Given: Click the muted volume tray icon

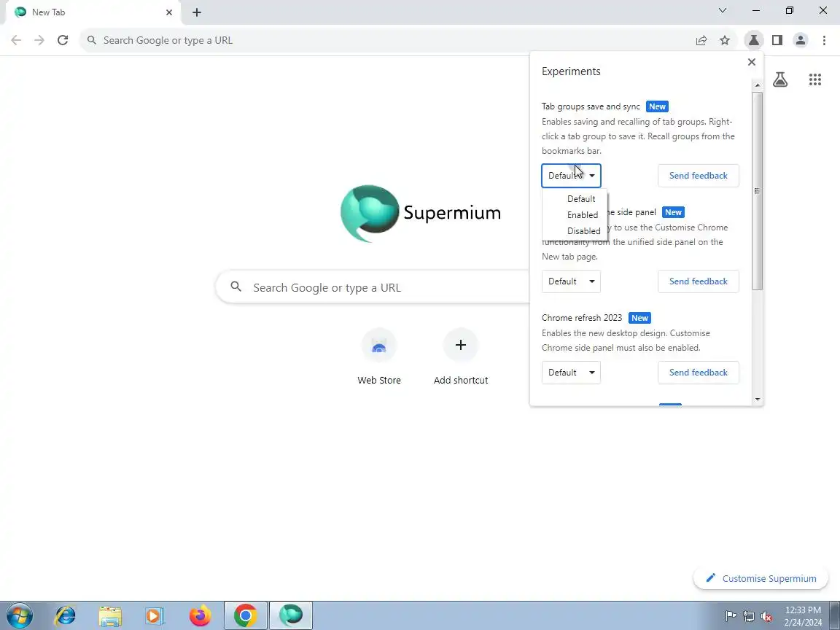Looking at the screenshot, I should [x=766, y=616].
